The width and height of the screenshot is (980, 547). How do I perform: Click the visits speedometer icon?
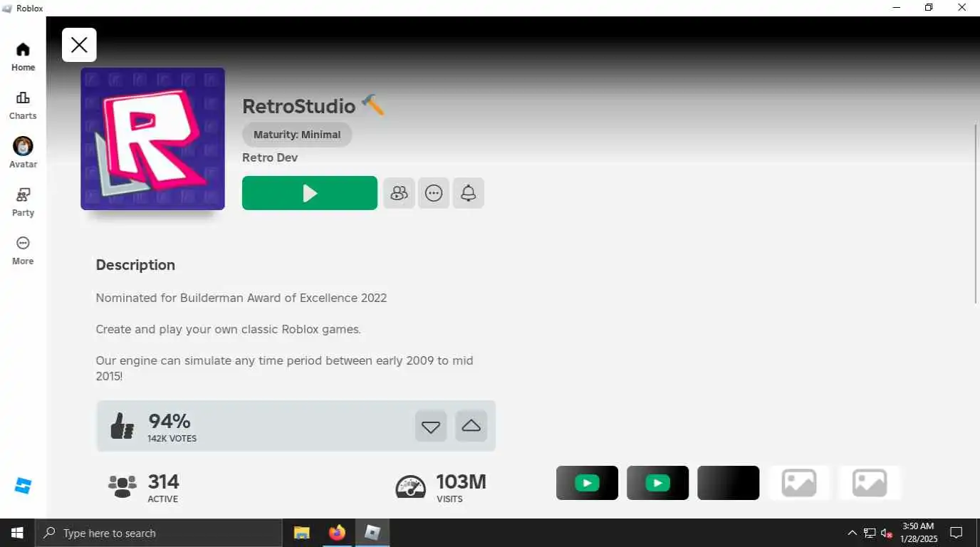coord(410,486)
